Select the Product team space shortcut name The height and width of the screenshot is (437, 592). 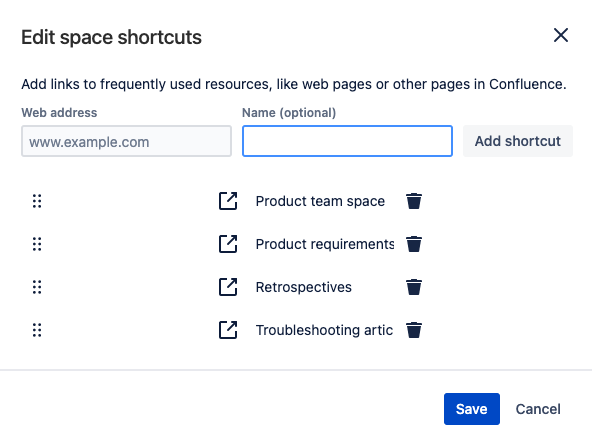click(x=320, y=201)
